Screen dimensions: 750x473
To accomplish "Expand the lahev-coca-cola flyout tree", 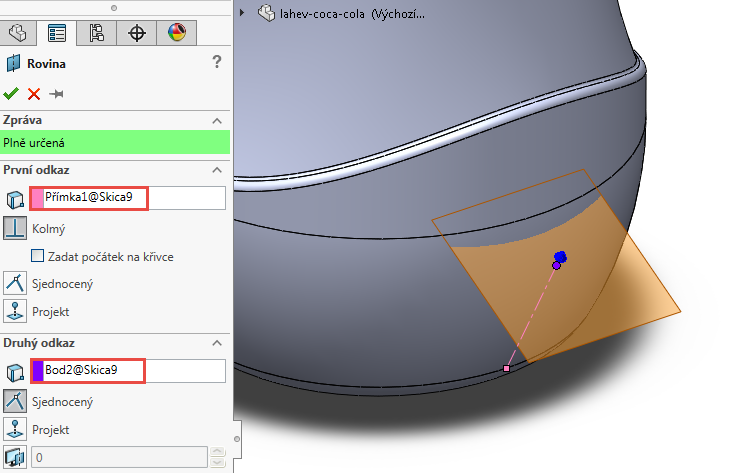I will pos(242,13).
